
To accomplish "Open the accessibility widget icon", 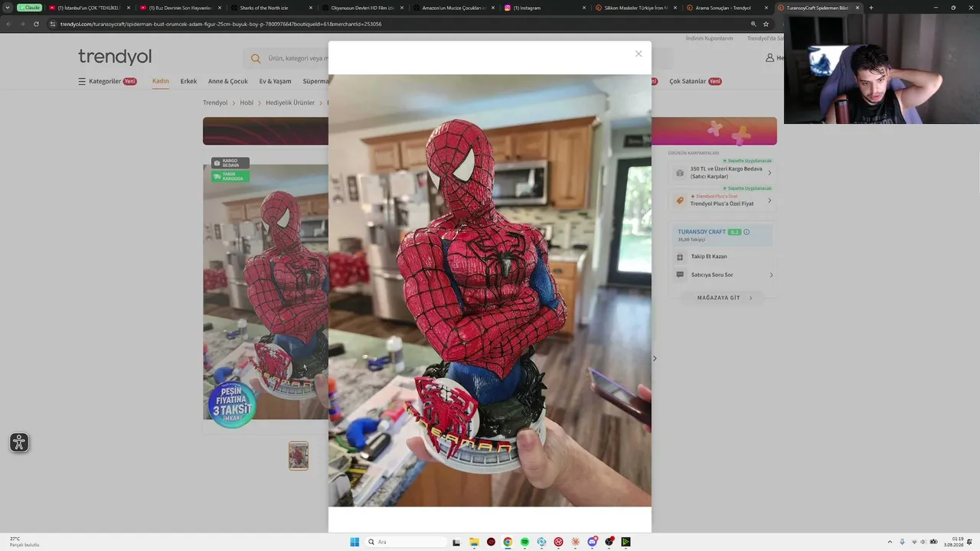I will click(19, 442).
